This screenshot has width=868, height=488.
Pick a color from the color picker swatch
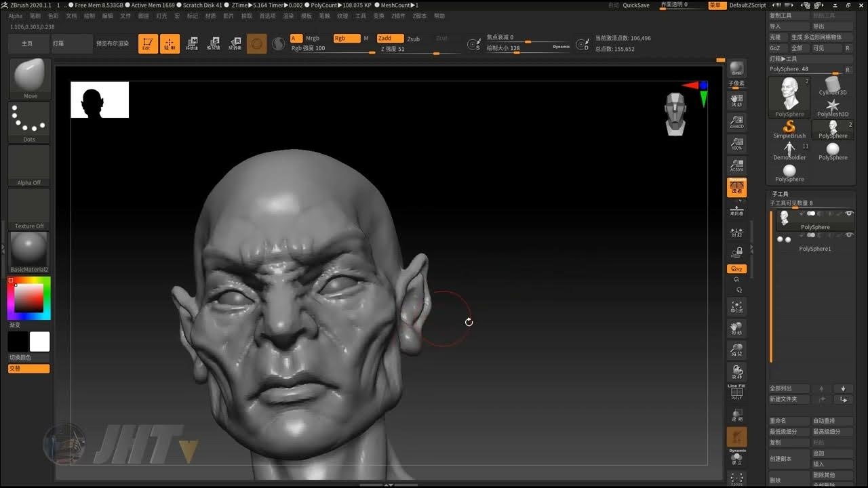28,297
